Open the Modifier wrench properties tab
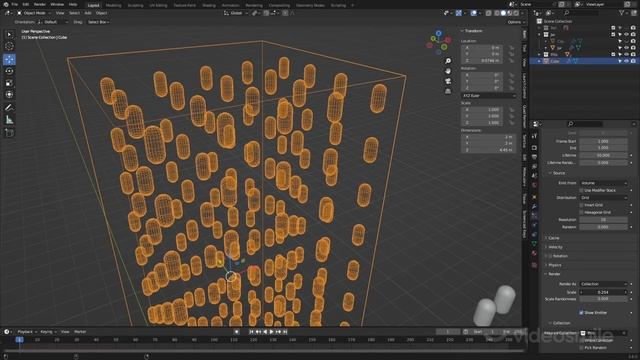This screenshot has height=360, width=640. click(534, 207)
